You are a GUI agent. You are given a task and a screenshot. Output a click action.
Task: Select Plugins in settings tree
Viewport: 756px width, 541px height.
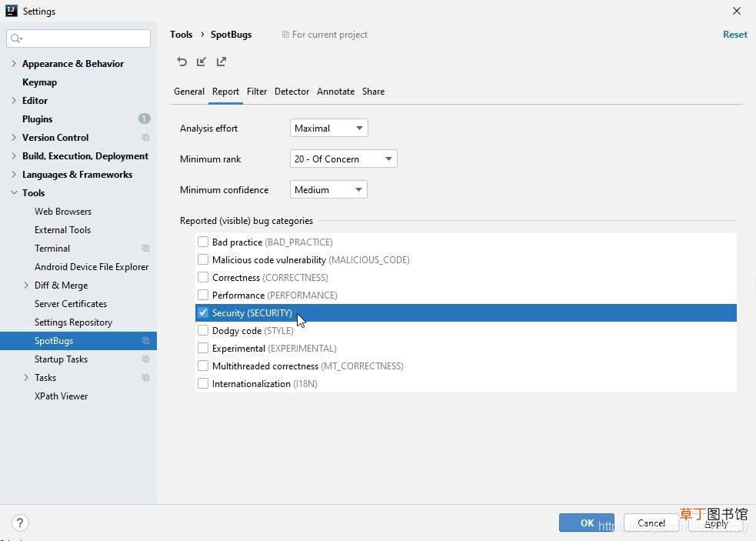[37, 119]
